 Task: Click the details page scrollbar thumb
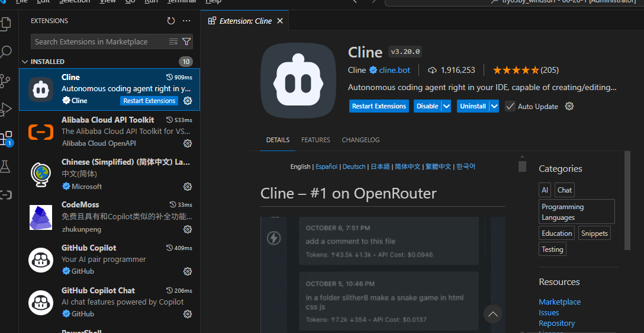(627, 201)
